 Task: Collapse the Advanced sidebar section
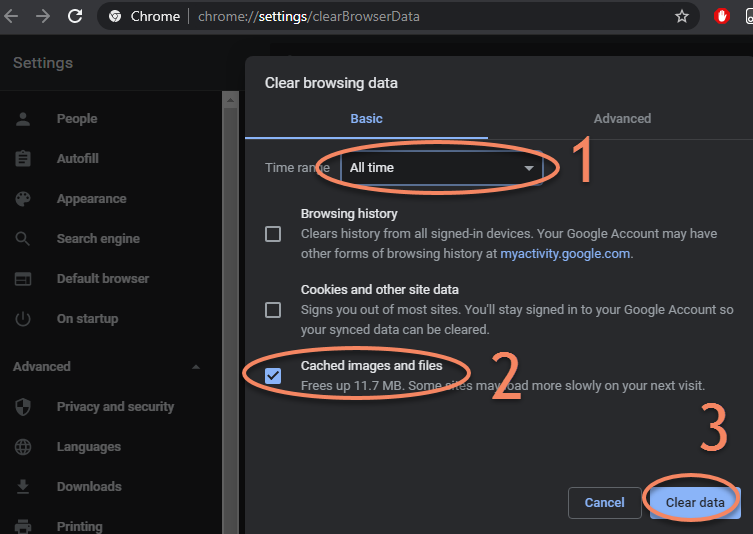click(x=195, y=367)
